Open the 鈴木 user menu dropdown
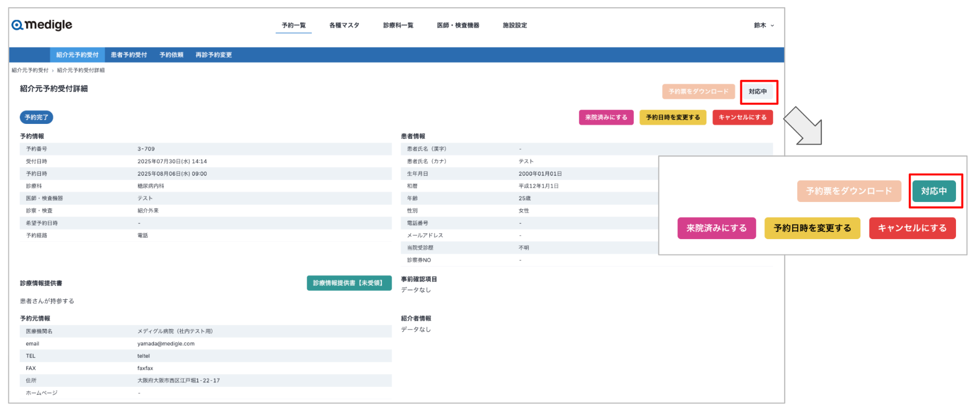 [764, 25]
